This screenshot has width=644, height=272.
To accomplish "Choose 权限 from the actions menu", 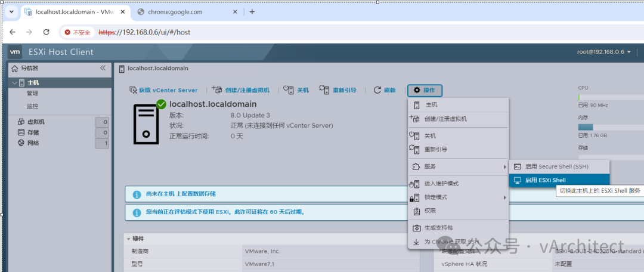I will [x=458, y=211].
